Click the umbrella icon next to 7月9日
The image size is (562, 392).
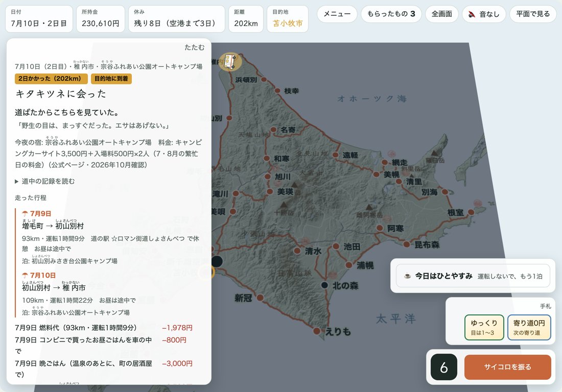pos(25,214)
